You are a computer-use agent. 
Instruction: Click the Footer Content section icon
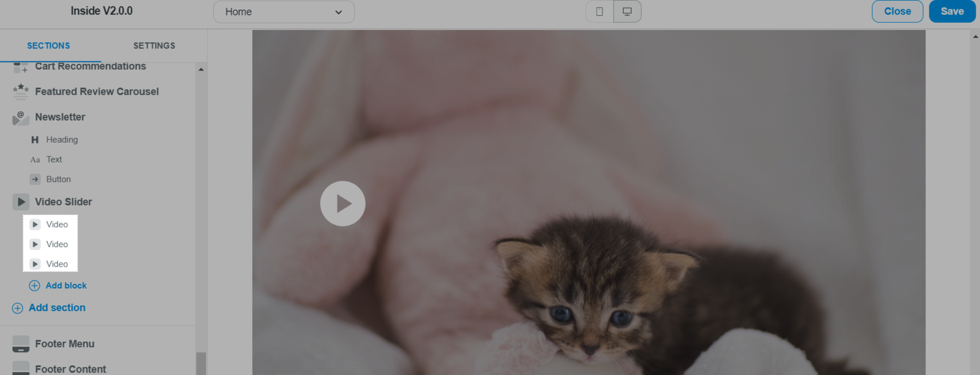click(21, 368)
